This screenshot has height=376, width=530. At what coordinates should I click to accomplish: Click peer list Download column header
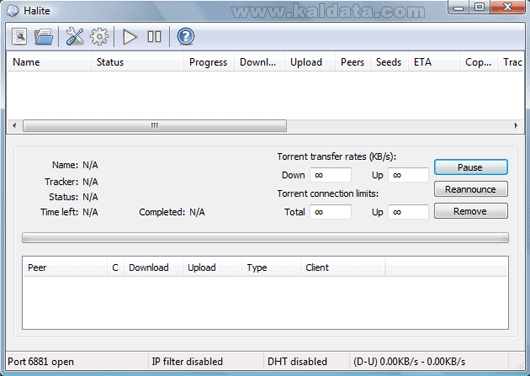[x=154, y=268]
